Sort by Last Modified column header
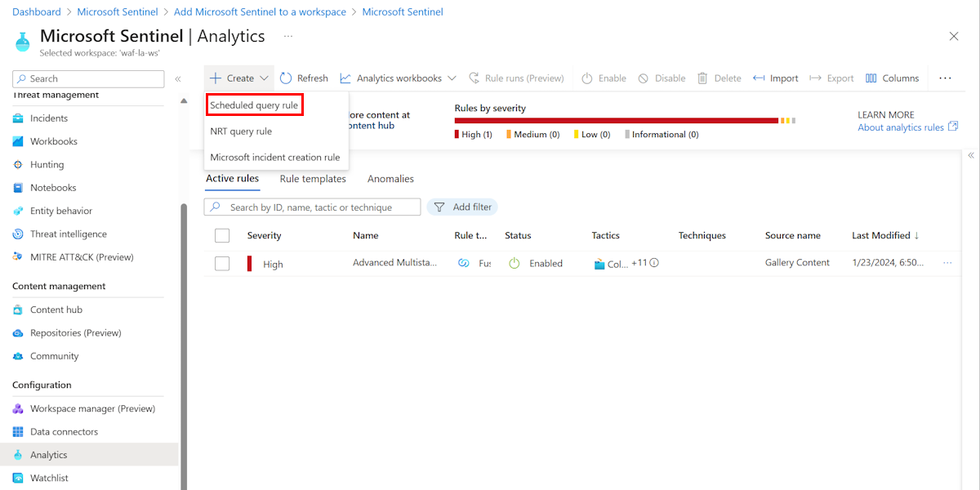980x490 pixels. tap(885, 236)
